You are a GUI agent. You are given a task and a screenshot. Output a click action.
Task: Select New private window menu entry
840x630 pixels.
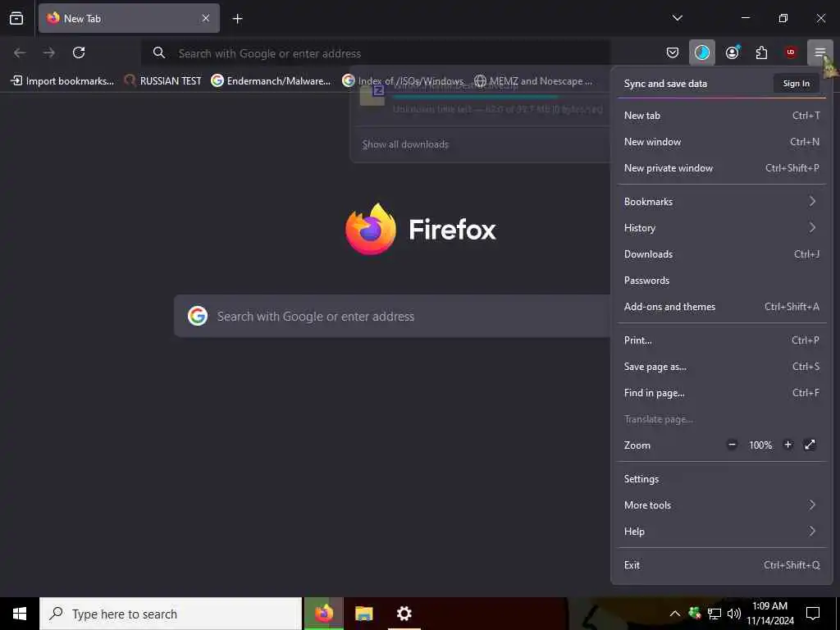coord(722,167)
